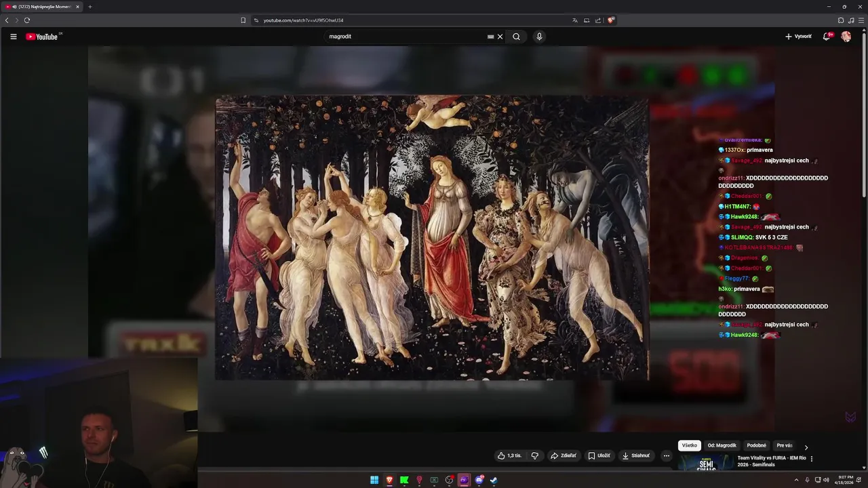
Task: Open the on-screen keyboard icon in search box
Action: [490, 37]
